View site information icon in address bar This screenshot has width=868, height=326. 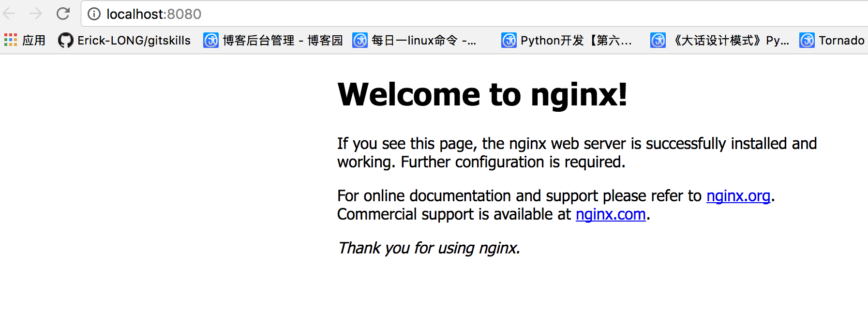pyautogui.click(x=94, y=14)
